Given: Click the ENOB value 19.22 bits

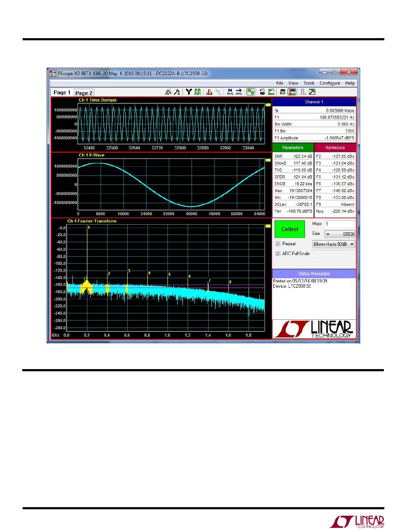Looking at the screenshot, I should click(303, 183).
